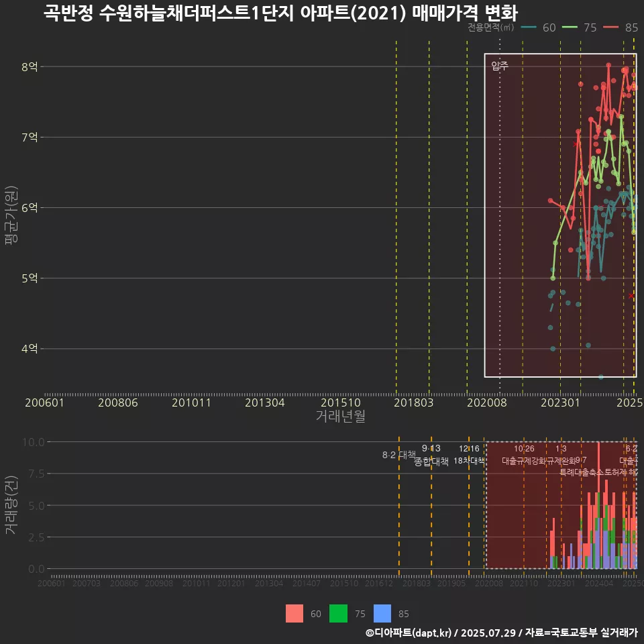Click the 거래년월 horizontal axis title
This screenshot has width=644, height=644.
(x=341, y=416)
